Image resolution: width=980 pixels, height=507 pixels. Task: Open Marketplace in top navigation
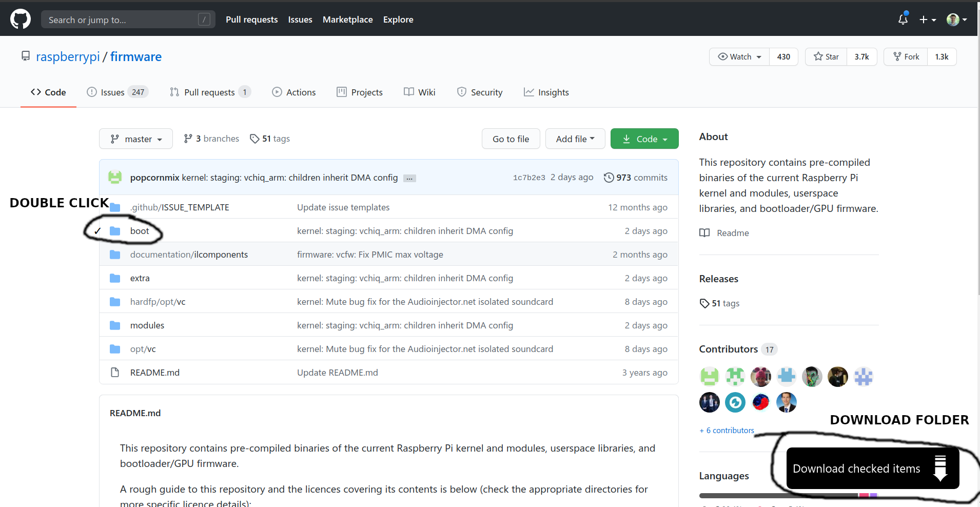point(348,19)
